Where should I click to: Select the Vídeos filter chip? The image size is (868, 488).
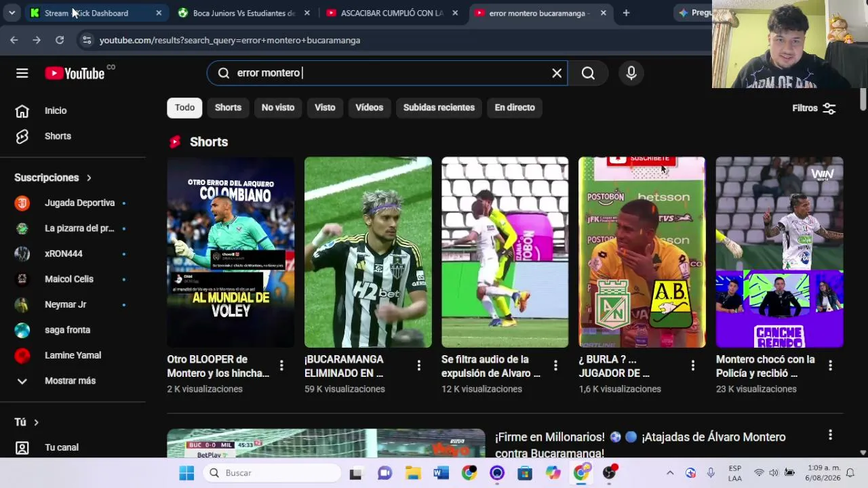point(370,108)
